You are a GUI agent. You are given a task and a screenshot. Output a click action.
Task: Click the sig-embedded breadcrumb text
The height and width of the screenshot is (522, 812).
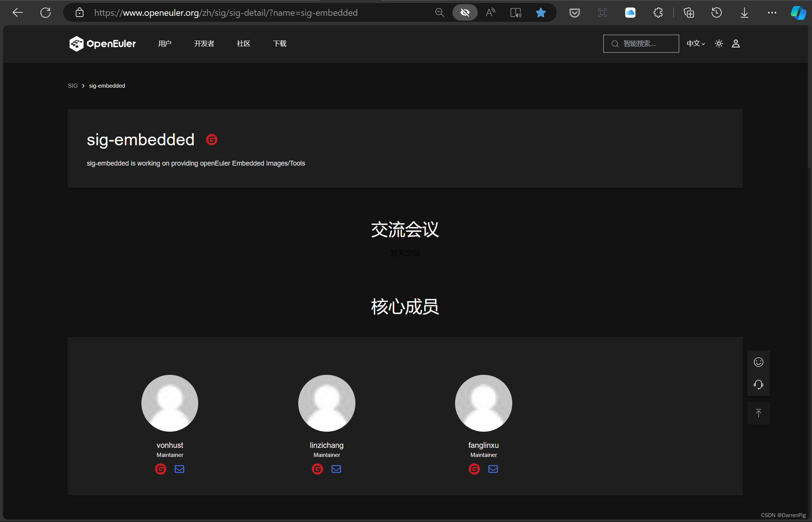coord(107,86)
